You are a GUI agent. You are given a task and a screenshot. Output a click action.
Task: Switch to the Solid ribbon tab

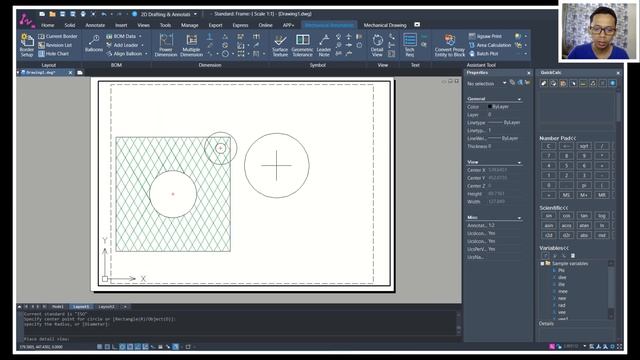pyautogui.click(x=70, y=25)
